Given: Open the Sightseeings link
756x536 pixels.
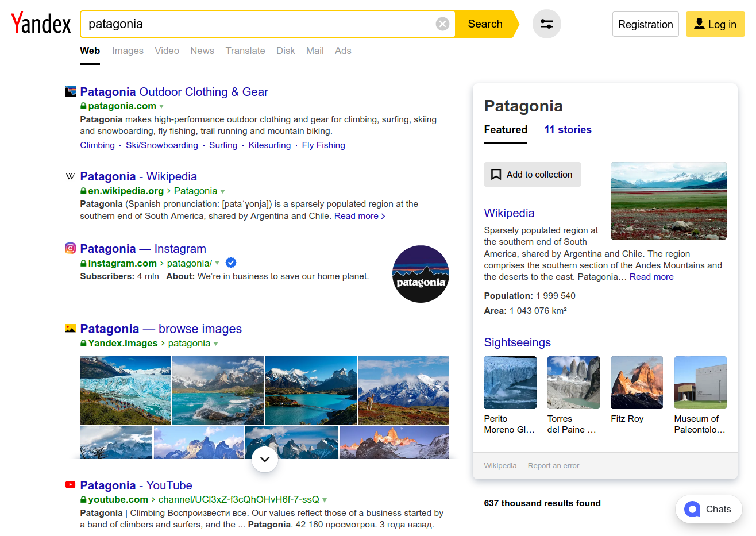Looking at the screenshot, I should click(x=517, y=342).
